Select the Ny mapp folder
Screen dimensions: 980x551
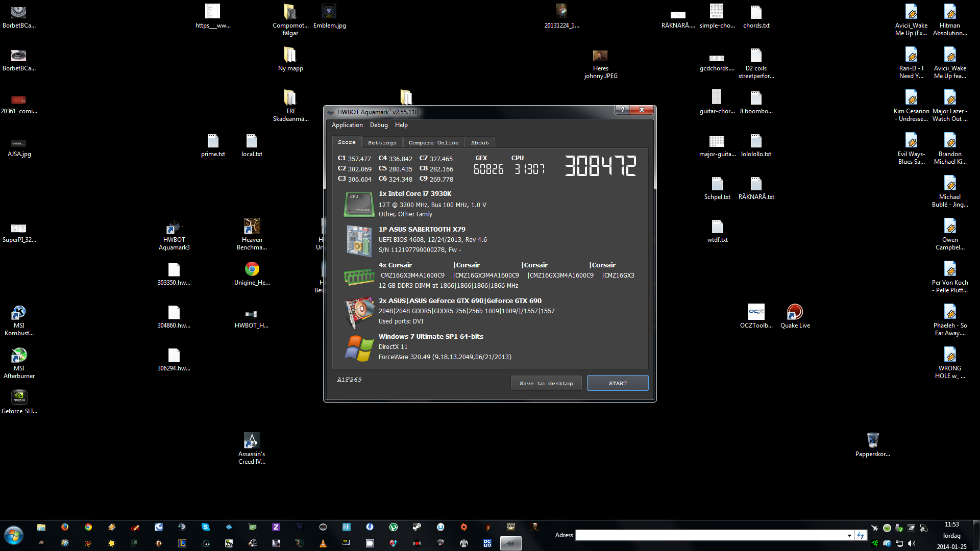tap(290, 59)
